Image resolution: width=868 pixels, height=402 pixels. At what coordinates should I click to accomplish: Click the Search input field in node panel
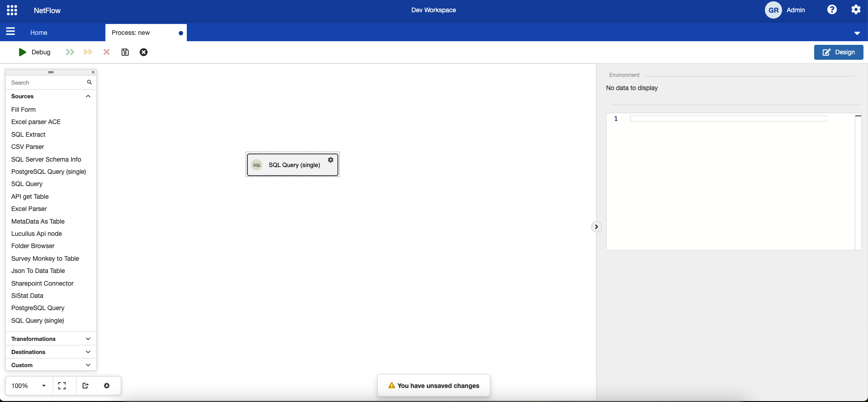[x=47, y=82]
